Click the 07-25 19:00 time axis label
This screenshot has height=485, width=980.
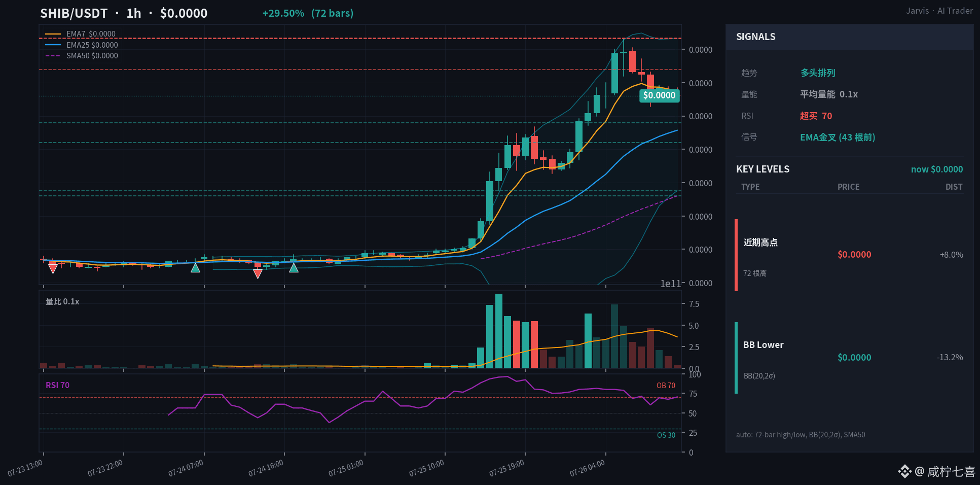507,468
